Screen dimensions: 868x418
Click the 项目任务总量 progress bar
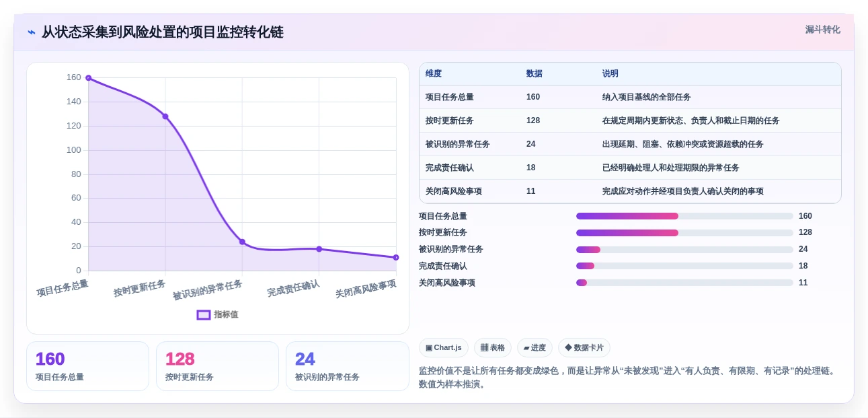tap(684, 216)
